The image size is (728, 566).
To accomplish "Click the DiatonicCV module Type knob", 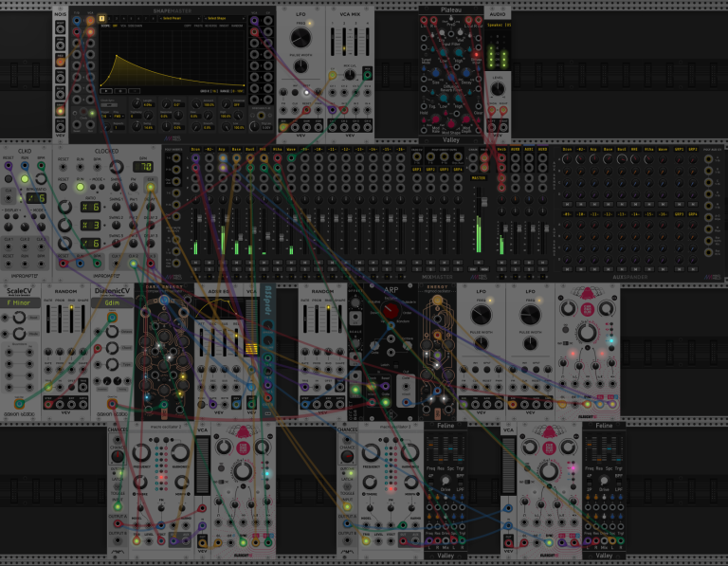I will (x=113, y=364).
